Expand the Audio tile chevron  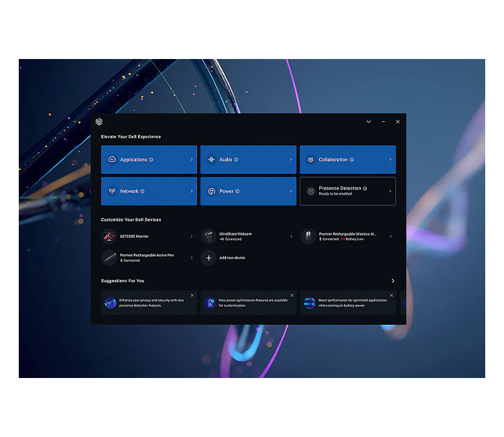coord(290,159)
